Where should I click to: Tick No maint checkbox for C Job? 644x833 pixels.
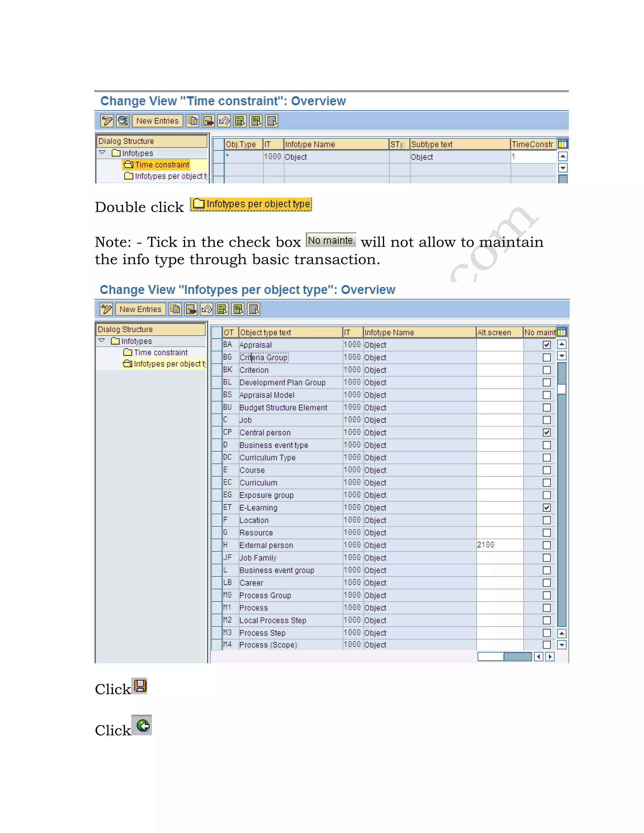(547, 420)
